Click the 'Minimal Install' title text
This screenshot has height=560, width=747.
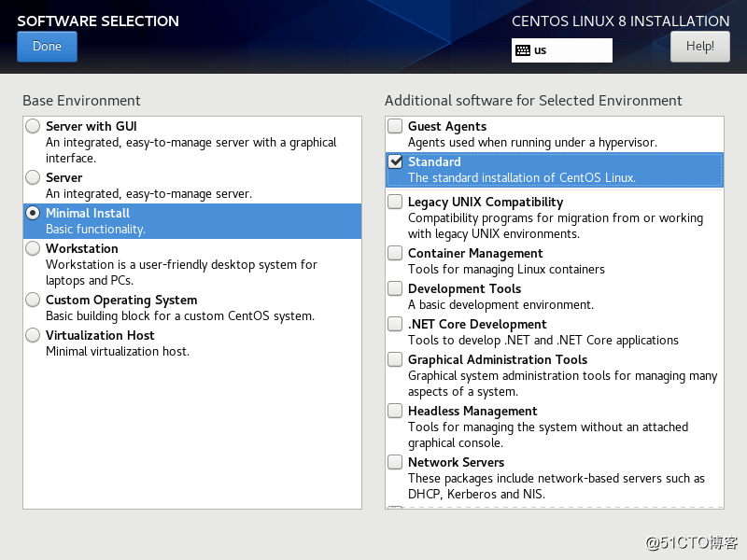click(88, 213)
